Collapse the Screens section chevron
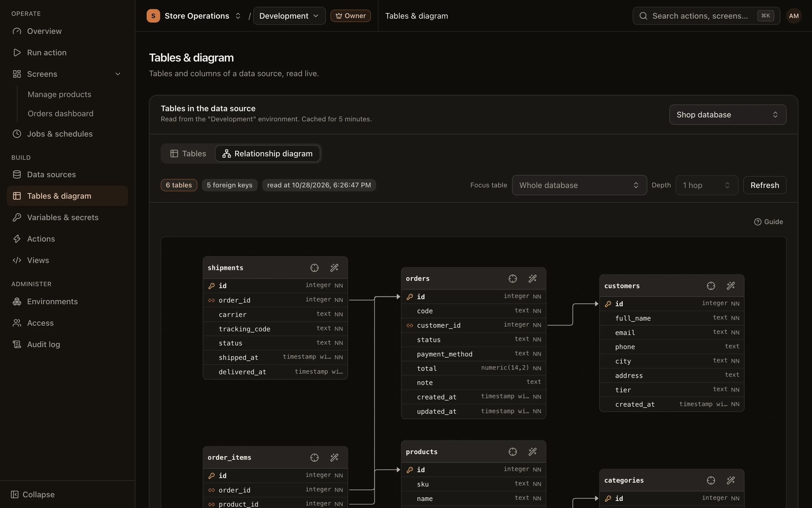 tap(118, 74)
